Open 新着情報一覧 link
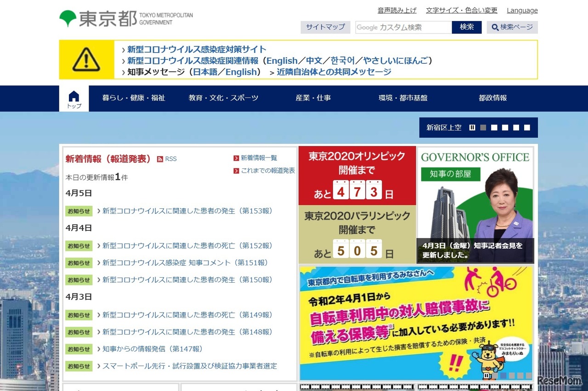The image size is (588, 391). pyautogui.click(x=259, y=158)
